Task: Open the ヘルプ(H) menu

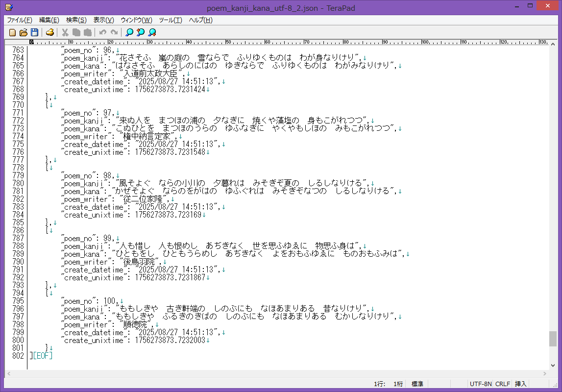Action: pos(201,20)
